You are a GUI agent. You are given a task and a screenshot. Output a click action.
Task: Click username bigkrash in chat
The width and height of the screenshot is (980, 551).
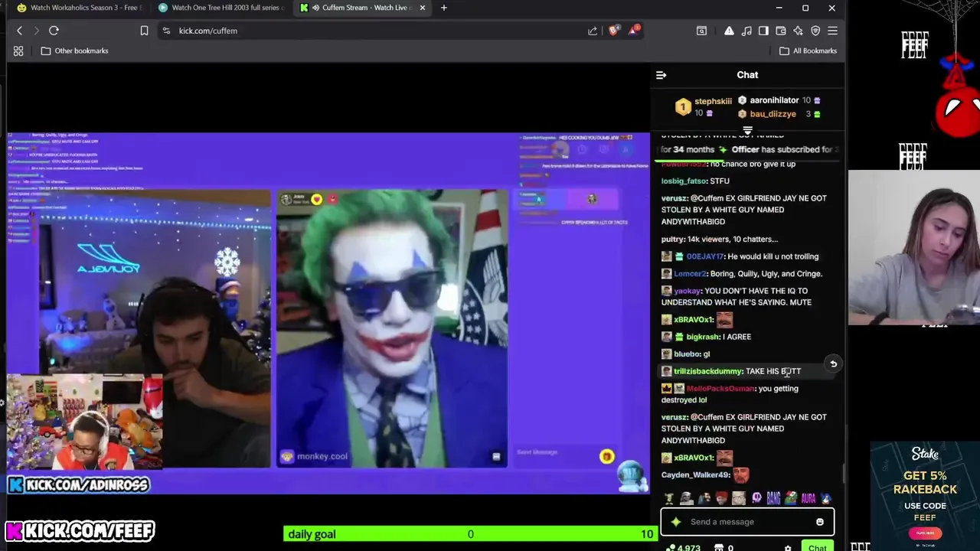[x=702, y=337]
